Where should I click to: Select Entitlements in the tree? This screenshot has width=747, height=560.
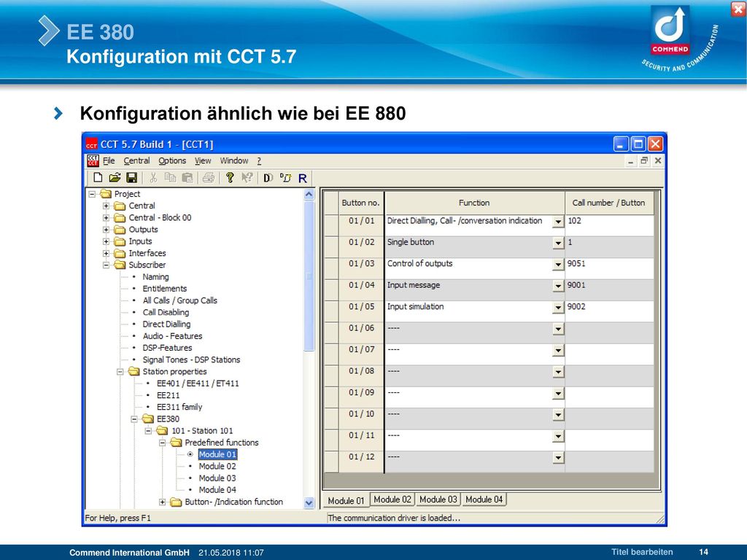pos(164,289)
